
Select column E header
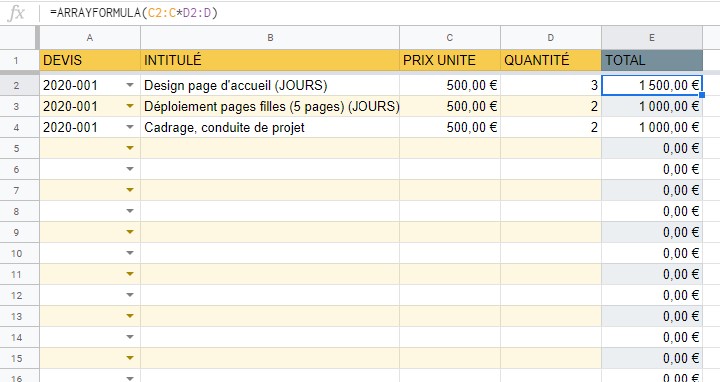(652, 38)
